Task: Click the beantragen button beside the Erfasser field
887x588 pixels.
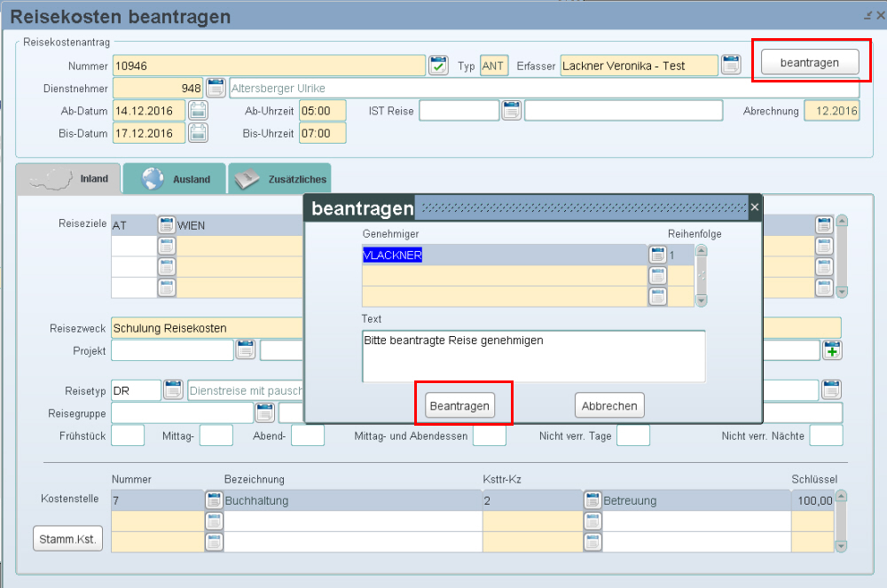Action: pyautogui.click(x=810, y=62)
